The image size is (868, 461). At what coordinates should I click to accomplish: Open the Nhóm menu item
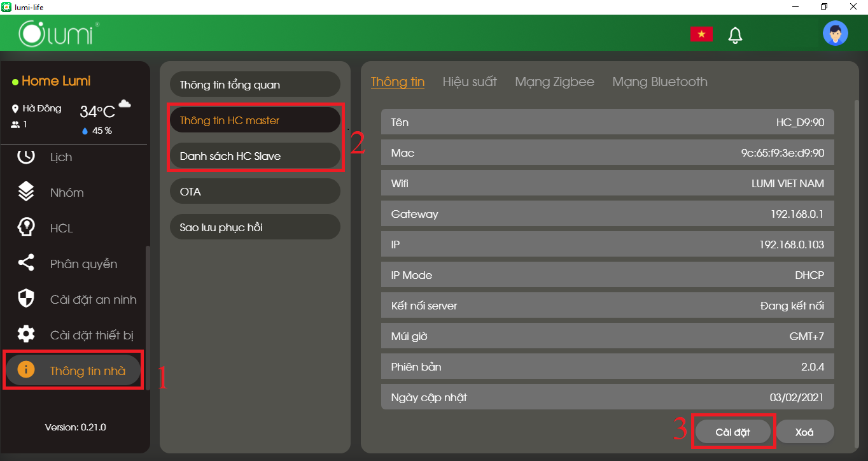[67, 192]
